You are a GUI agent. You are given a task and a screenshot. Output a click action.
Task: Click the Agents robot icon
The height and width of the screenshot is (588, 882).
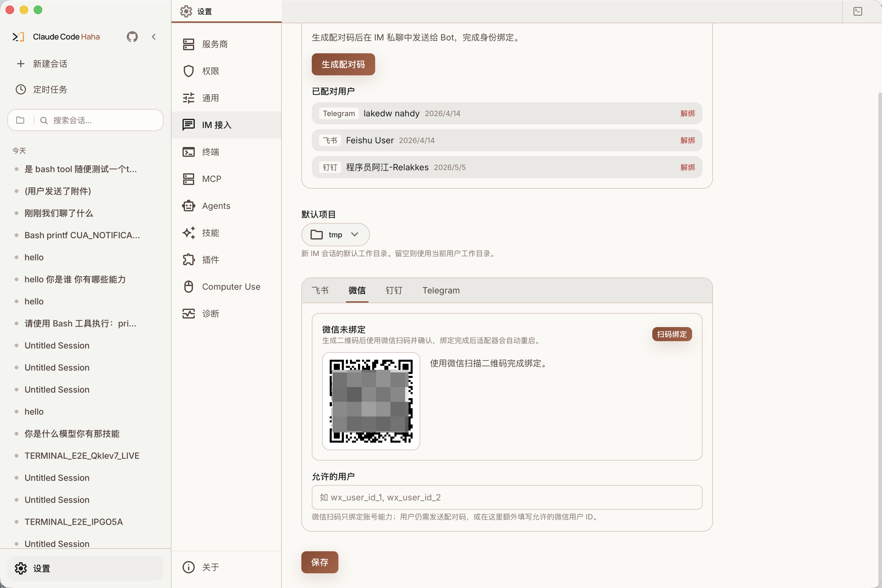coord(188,206)
